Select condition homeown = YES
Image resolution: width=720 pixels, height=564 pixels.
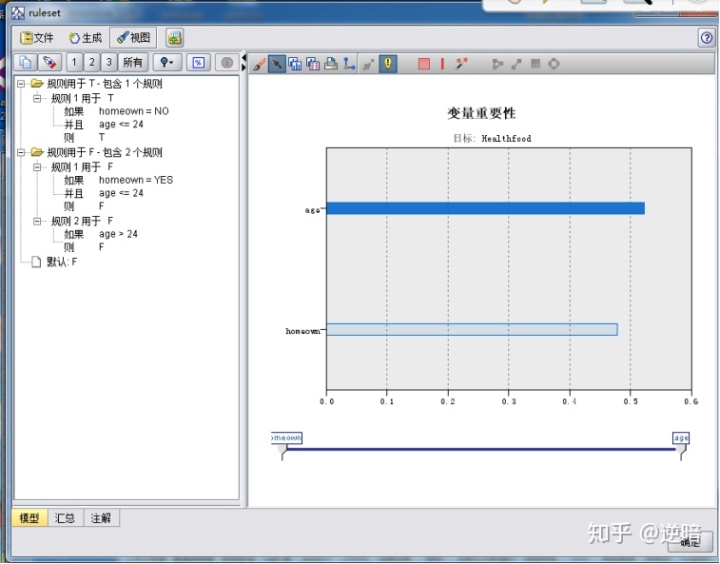tap(136, 180)
